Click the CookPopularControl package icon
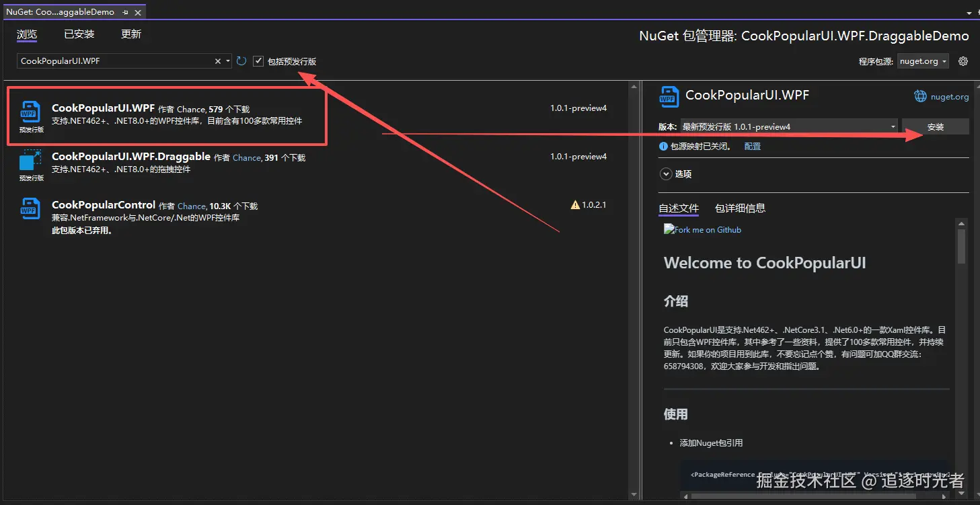Screen dimensions: 980x505 click(31, 208)
